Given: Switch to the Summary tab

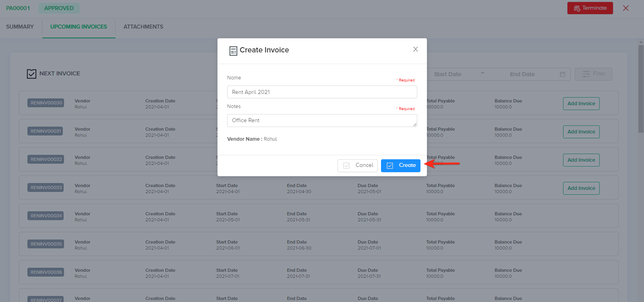Looking at the screenshot, I should tap(20, 27).
